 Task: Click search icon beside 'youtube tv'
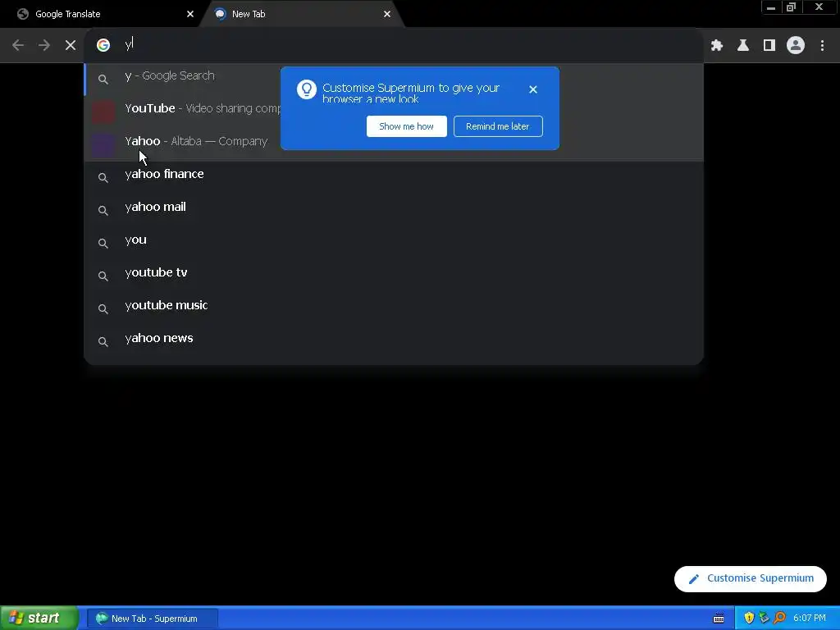(x=103, y=276)
